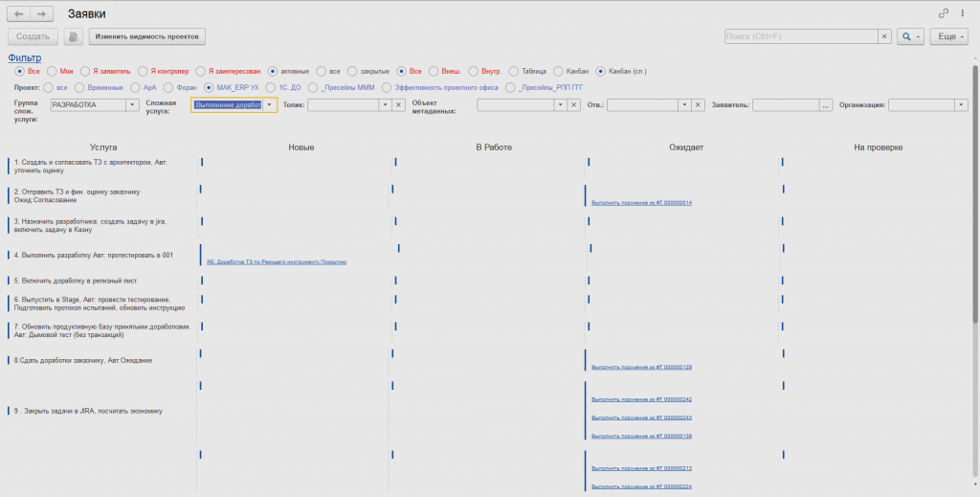Clear the Топик field with X
Viewport: 980px width, 497px height.
click(398, 105)
